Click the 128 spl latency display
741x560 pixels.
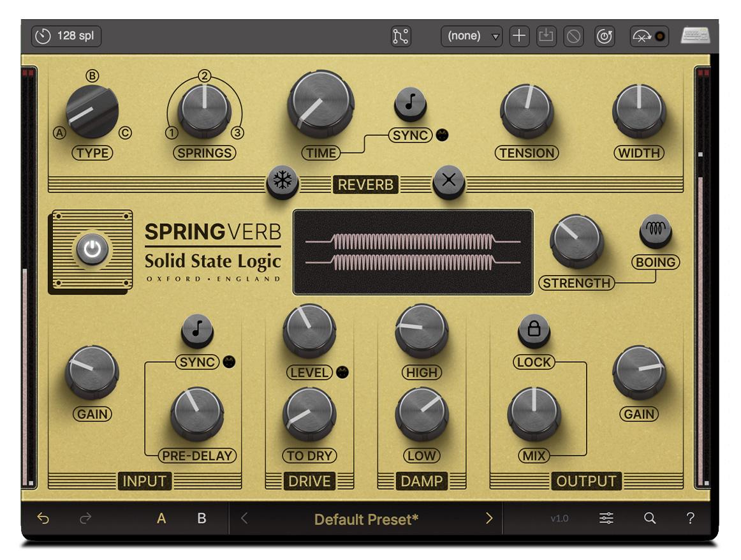(x=66, y=36)
